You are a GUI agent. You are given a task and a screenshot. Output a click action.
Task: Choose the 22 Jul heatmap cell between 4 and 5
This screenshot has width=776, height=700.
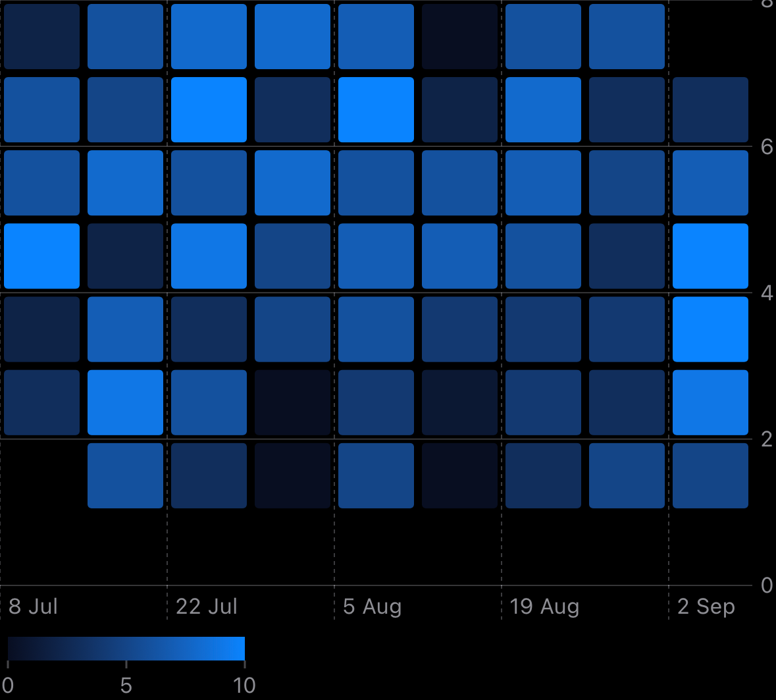209,256
